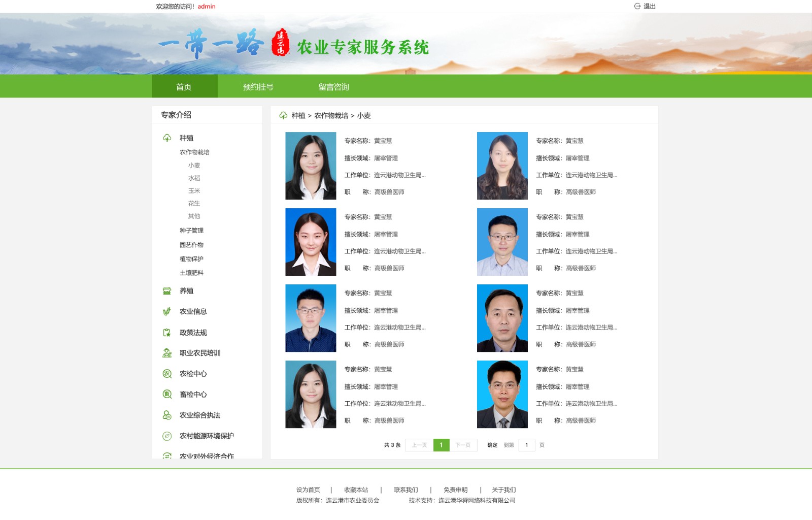The image size is (812, 520).
Task: Click the 农业综合执法 icon
Action: pos(167,415)
